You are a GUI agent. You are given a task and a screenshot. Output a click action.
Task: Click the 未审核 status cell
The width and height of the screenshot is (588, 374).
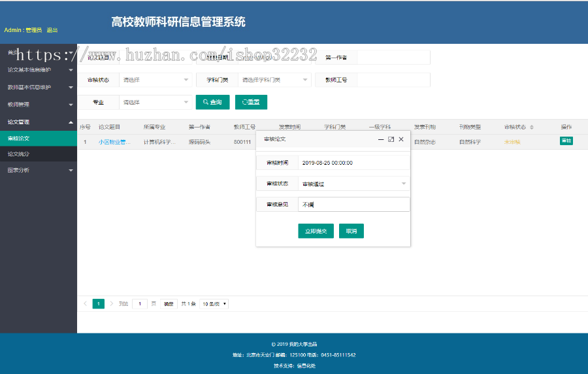click(x=512, y=142)
